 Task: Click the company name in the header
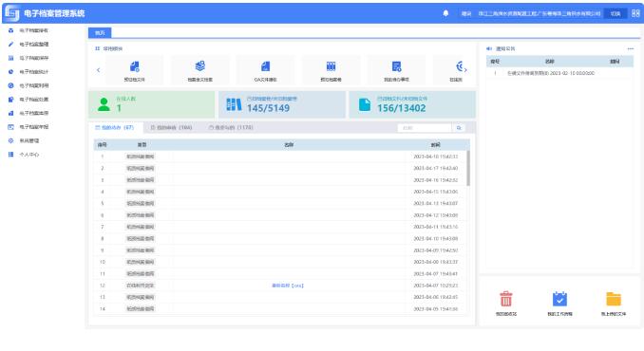(540, 13)
